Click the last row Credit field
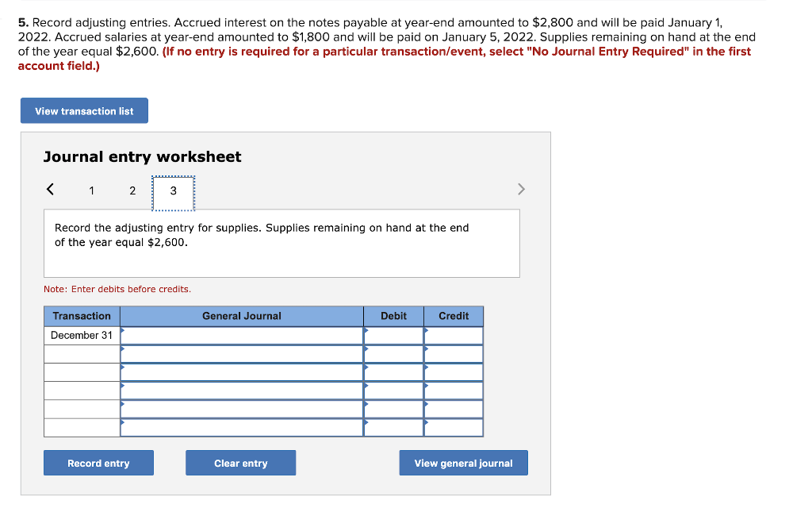This screenshot has height=508, width=812. pos(454,426)
